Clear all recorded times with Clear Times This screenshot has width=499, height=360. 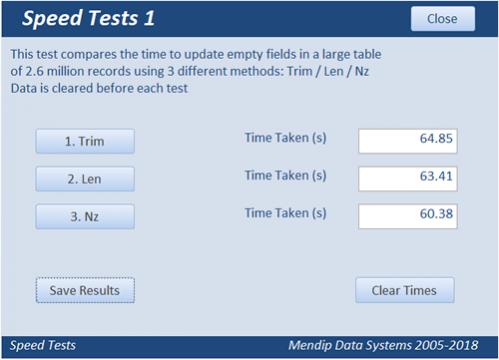(404, 290)
